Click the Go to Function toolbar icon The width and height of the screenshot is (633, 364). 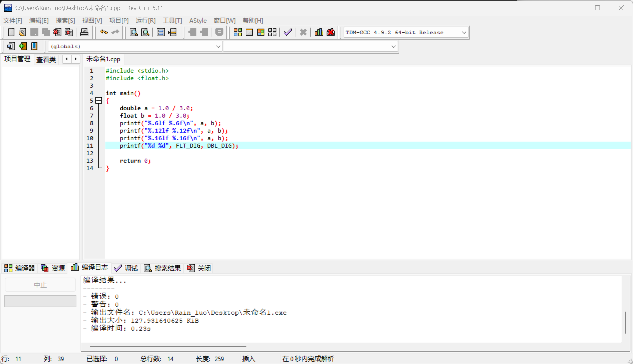click(x=161, y=32)
